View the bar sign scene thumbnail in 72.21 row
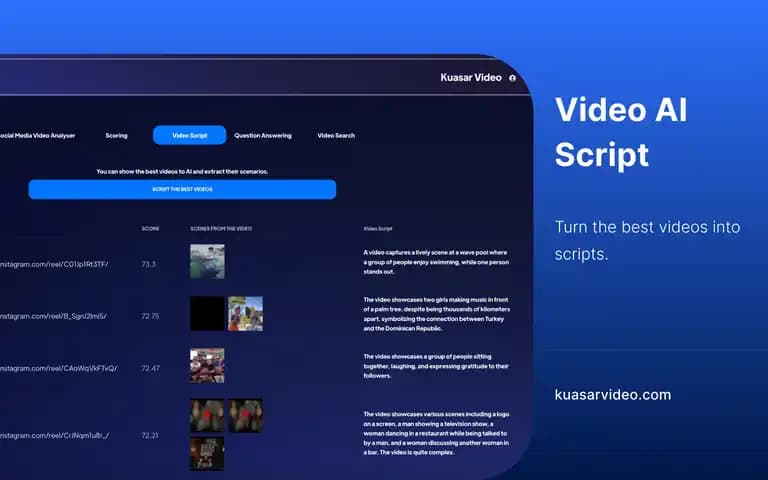The height and width of the screenshot is (480, 768). pyautogui.click(x=207, y=453)
